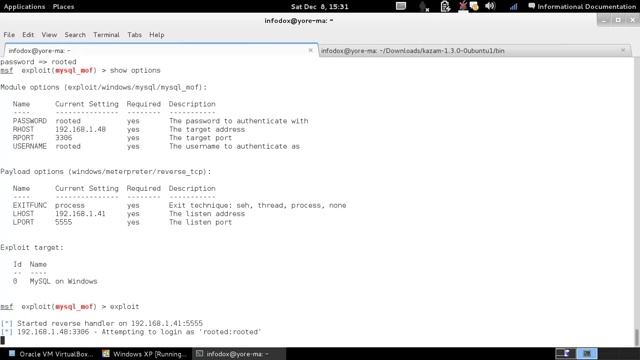Close the terminal window
This screenshot has width=640, height=360.
[632, 20]
